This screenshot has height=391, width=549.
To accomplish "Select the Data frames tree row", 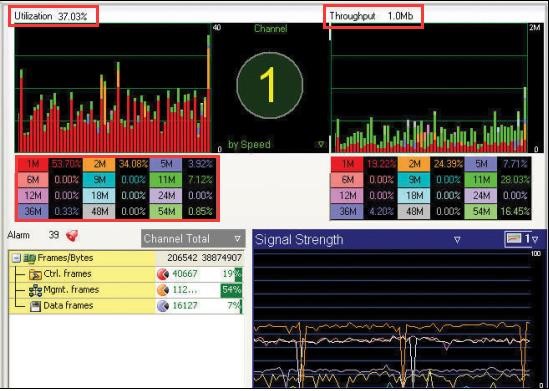I will pyautogui.click(x=125, y=306).
